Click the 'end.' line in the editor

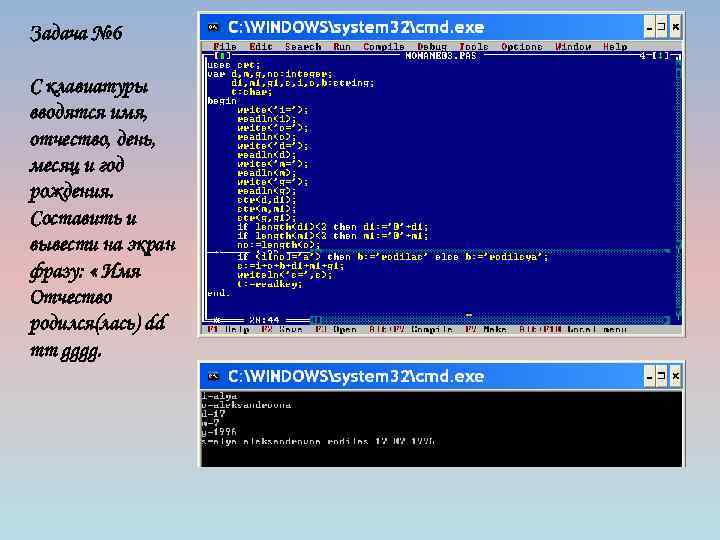click(219, 292)
